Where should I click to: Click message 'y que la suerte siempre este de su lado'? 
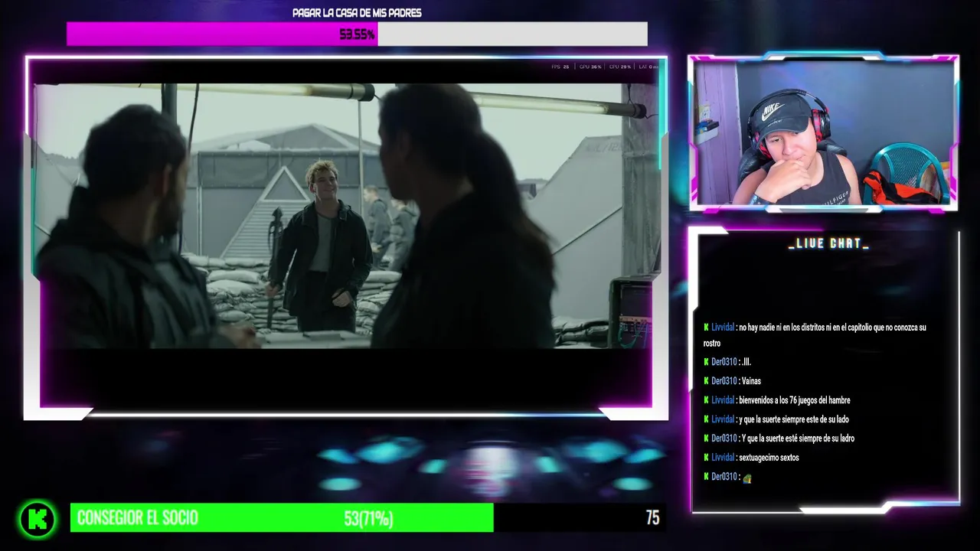click(794, 419)
